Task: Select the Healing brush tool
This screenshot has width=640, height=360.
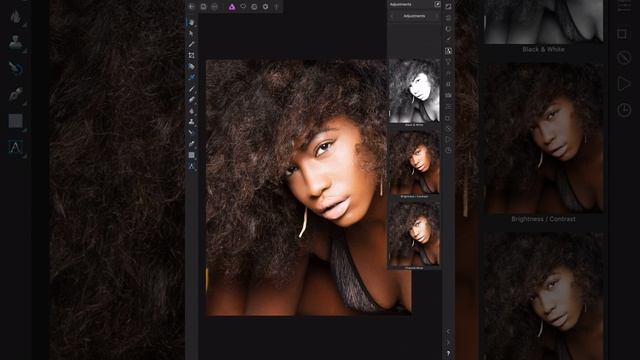Action: [191, 133]
